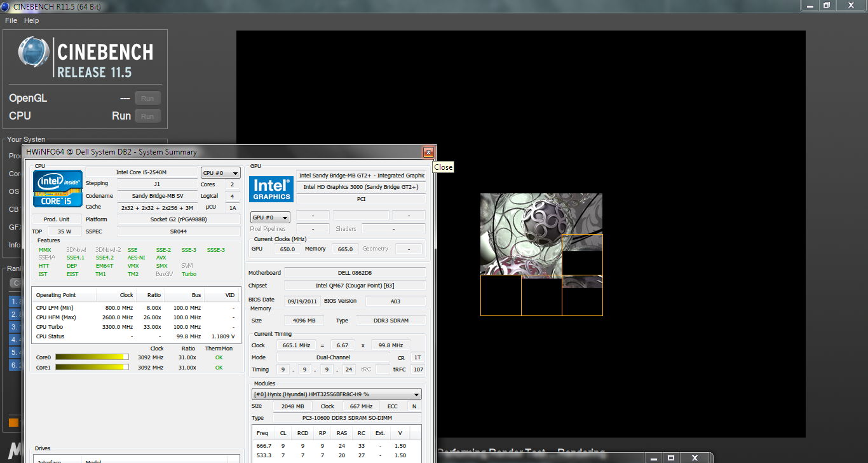Open the CPU #0 selector dropdown

click(220, 173)
